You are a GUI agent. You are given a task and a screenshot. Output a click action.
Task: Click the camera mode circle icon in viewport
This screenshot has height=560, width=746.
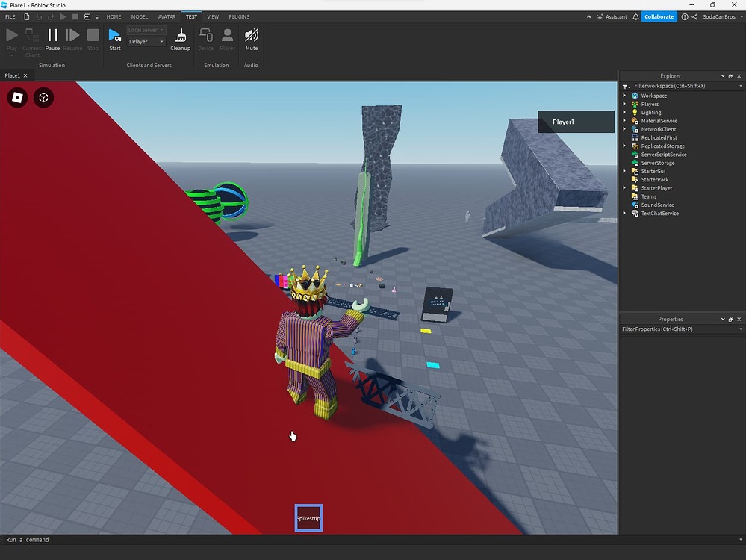pos(43,97)
